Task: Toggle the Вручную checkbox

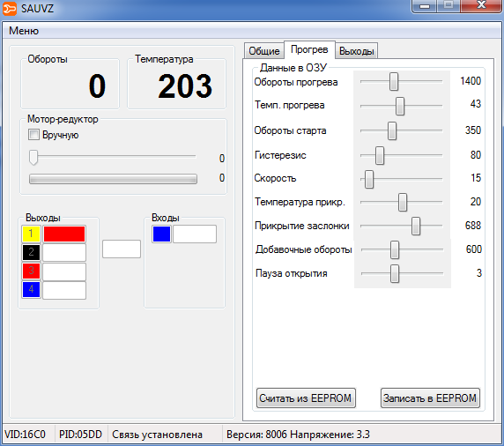Action: pyautogui.click(x=33, y=134)
